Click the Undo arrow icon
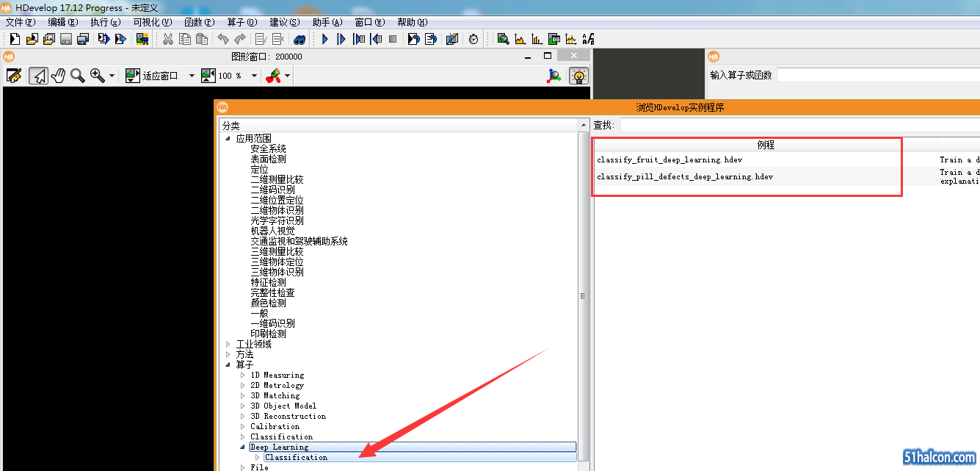Image resolution: width=980 pixels, height=471 pixels. pyautogui.click(x=223, y=39)
